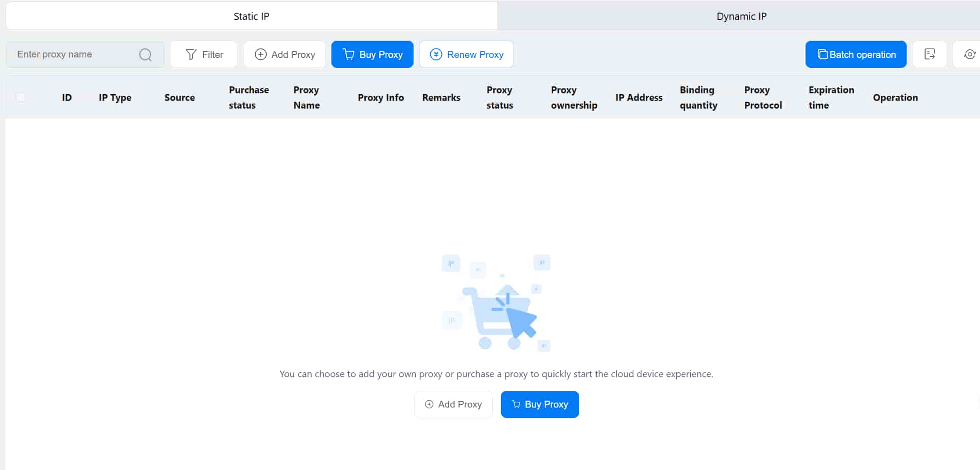
Task: Select the Static IP tab
Action: tap(251, 16)
